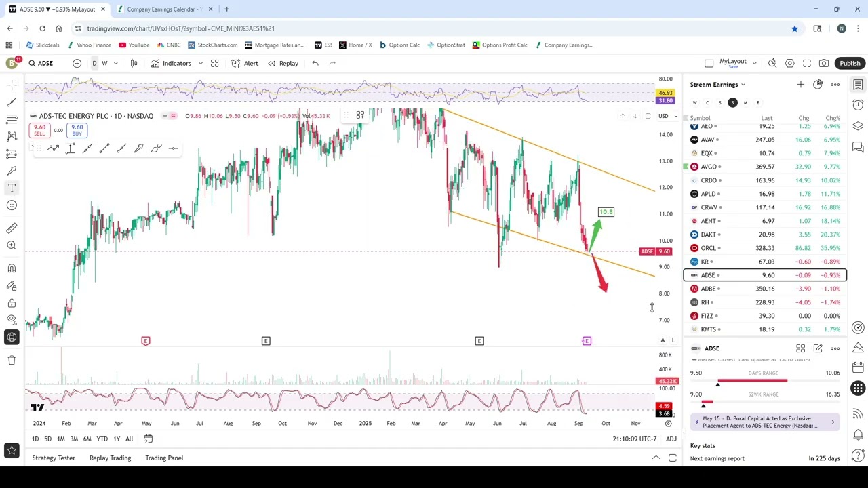Open the Alerts clock panel icon

pyautogui.click(x=858, y=105)
